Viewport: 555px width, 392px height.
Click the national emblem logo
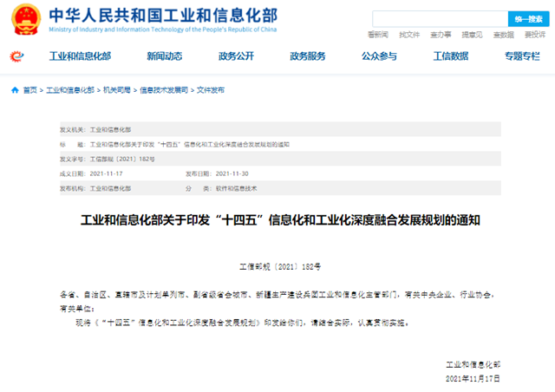click(26, 19)
